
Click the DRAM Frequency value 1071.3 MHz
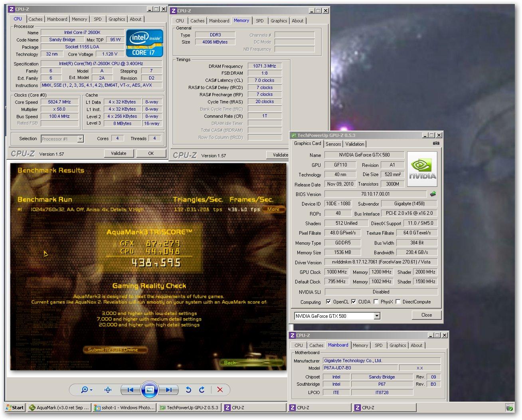click(265, 66)
